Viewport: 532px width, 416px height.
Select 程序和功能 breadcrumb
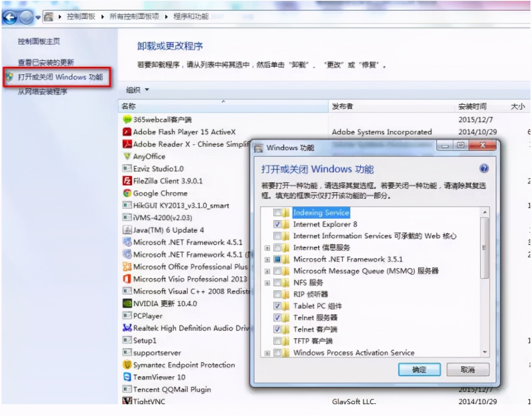pos(191,16)
